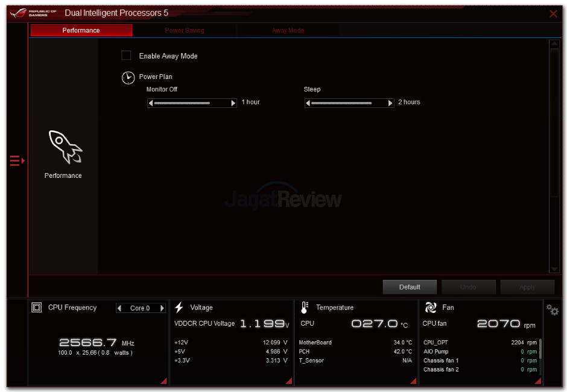Click the Fan panel icon
This screenshot has height=392, width=567.
pyautogui.click(x=431, y=308)
